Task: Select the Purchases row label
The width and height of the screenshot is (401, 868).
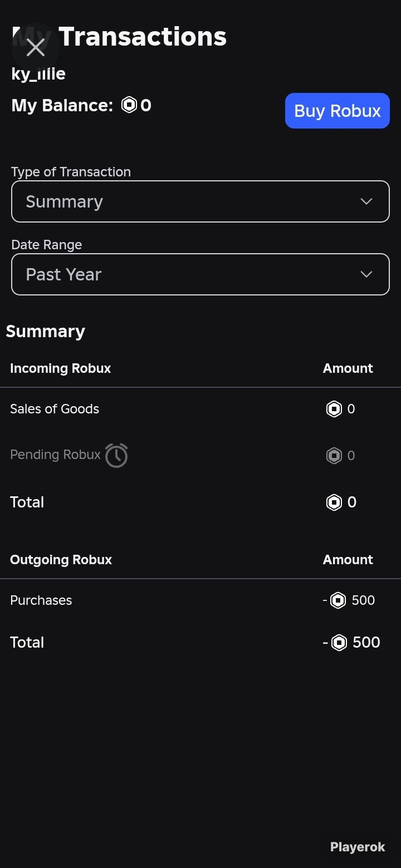Action: tap(41, 600)
